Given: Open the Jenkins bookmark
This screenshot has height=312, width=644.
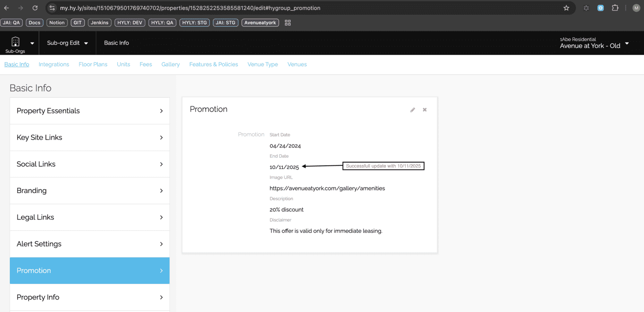Looking at the screenshot, I should point(99,23).
